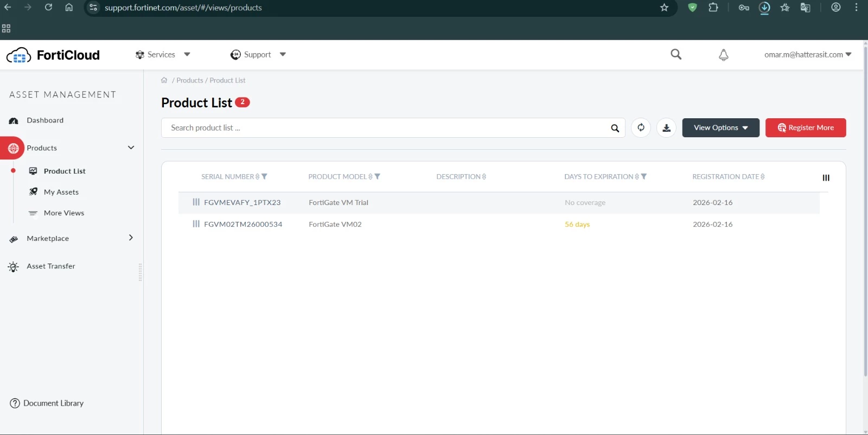
Task: Click the page vertical scrollbar
Action: click(865, 212)
